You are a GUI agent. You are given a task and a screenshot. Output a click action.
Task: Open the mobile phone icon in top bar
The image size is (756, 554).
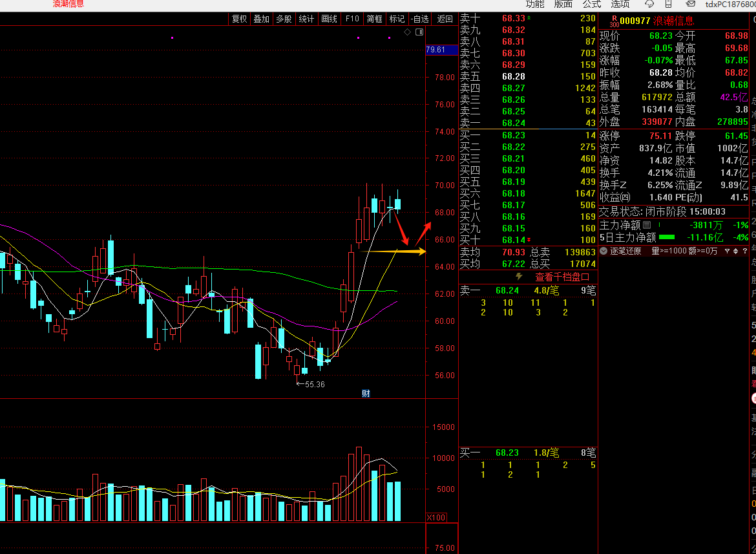[669, 4]
